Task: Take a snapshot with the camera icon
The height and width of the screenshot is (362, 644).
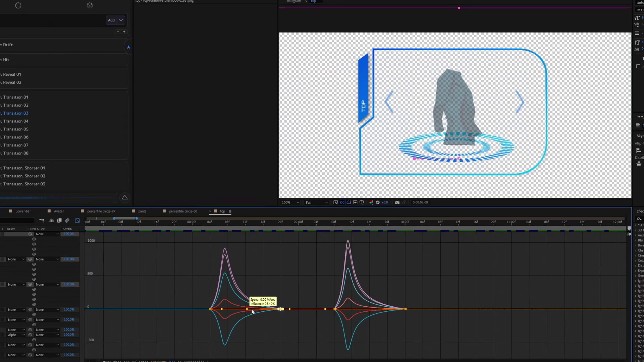Action: click(397, 202)
